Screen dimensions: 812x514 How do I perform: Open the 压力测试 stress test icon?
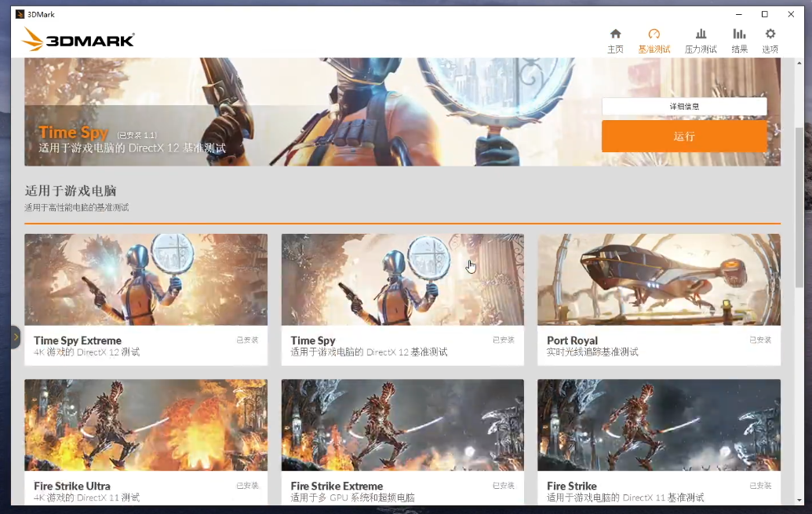pos(701,41)
